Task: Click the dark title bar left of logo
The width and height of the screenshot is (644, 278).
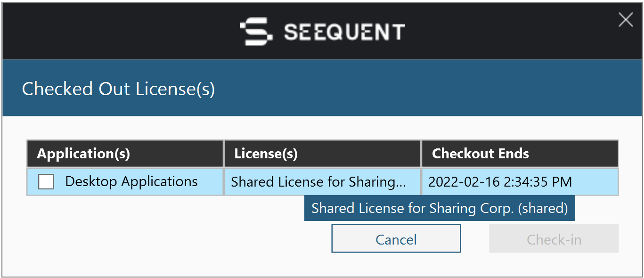Action: pos(118,32)
